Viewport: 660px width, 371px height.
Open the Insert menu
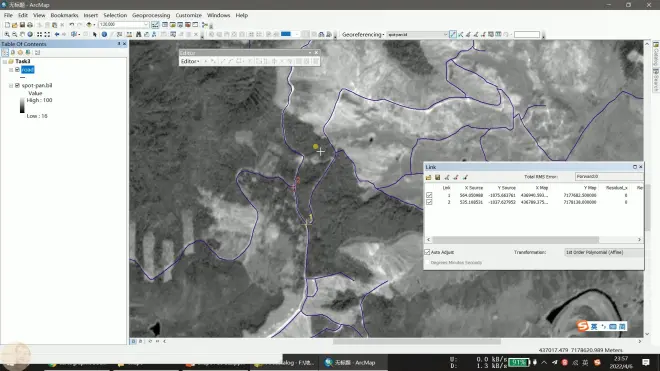click(x=90, y=15)
